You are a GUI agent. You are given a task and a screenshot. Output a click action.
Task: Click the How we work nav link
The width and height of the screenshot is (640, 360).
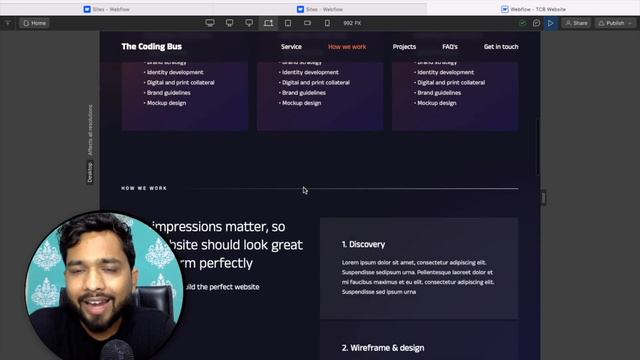(x=347, y=47)
